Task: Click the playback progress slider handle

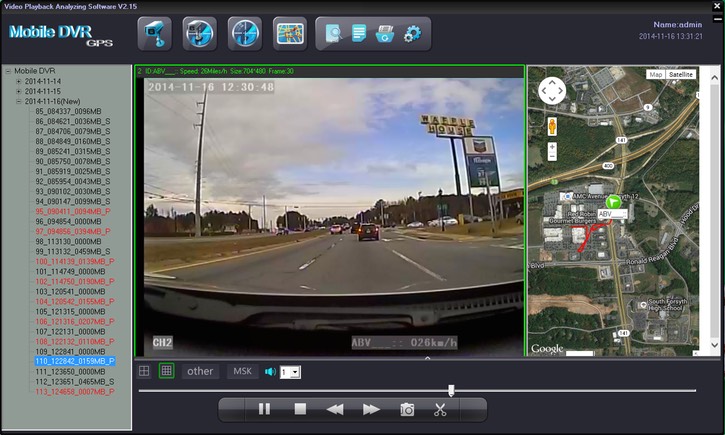Action: pos(451,390)
